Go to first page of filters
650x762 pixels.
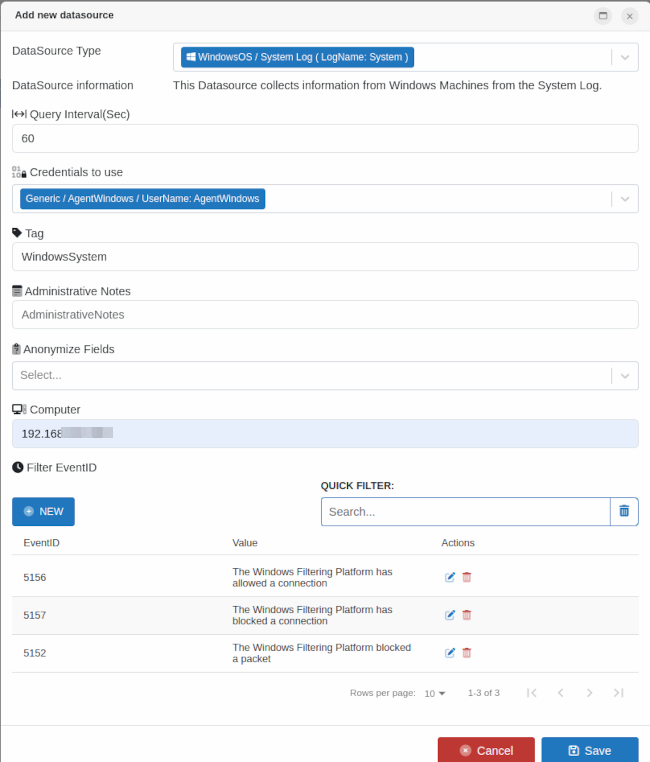click(531, 693)
